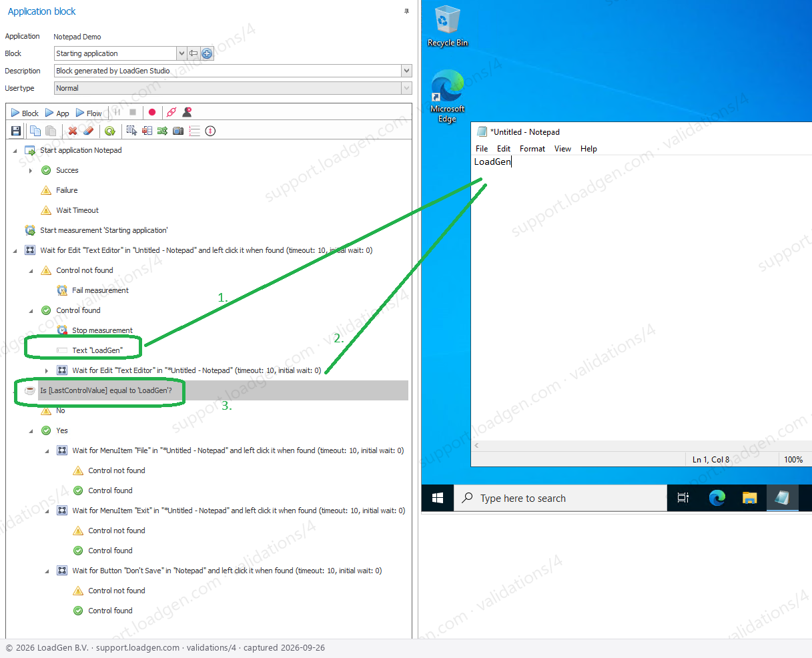The image size is (812, 658).
Task: Collapse the Wait for Button "Don't Save" node
Action: click(x=47, y=571)
